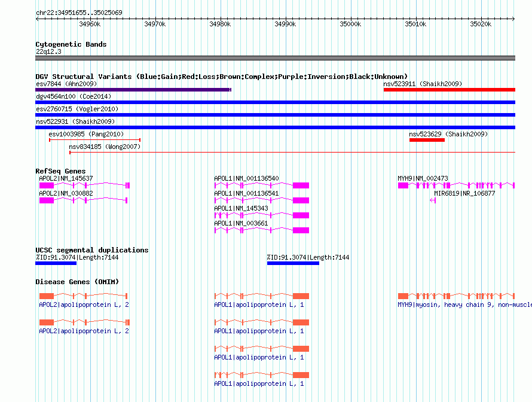
Task: Click the dgv4564n100 (Coe2014) label text
Action: pos(74,96)
